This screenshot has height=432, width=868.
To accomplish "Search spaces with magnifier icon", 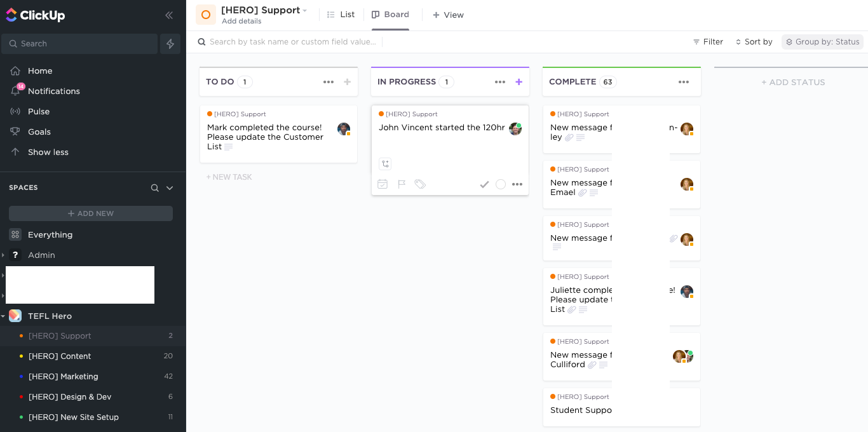I will click(154, 188).
